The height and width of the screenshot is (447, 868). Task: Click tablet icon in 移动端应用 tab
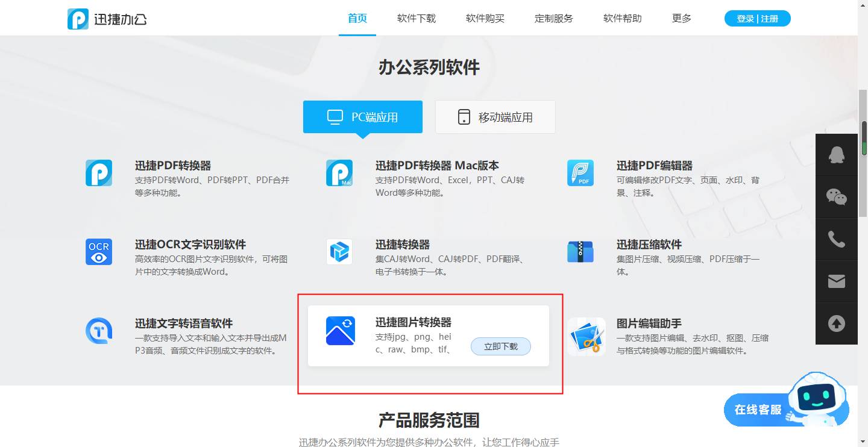coord(464,117)
